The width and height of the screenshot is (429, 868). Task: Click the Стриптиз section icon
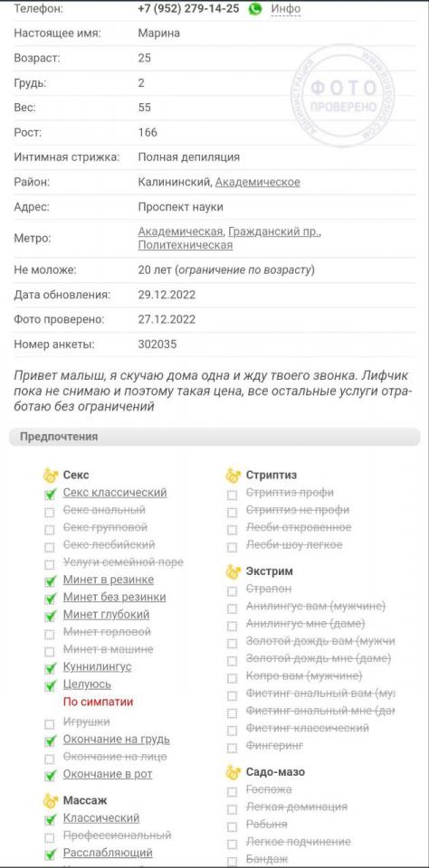[x=233, y=475]
